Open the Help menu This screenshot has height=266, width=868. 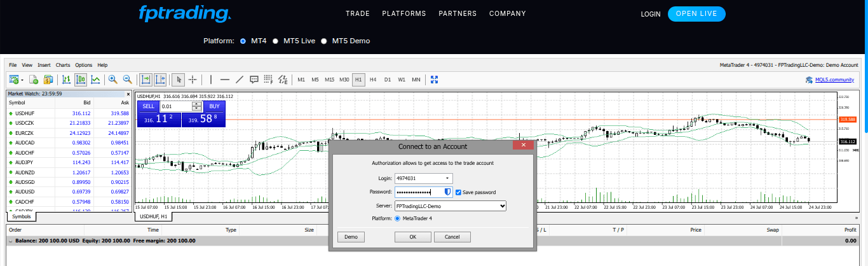pos(102,65)
